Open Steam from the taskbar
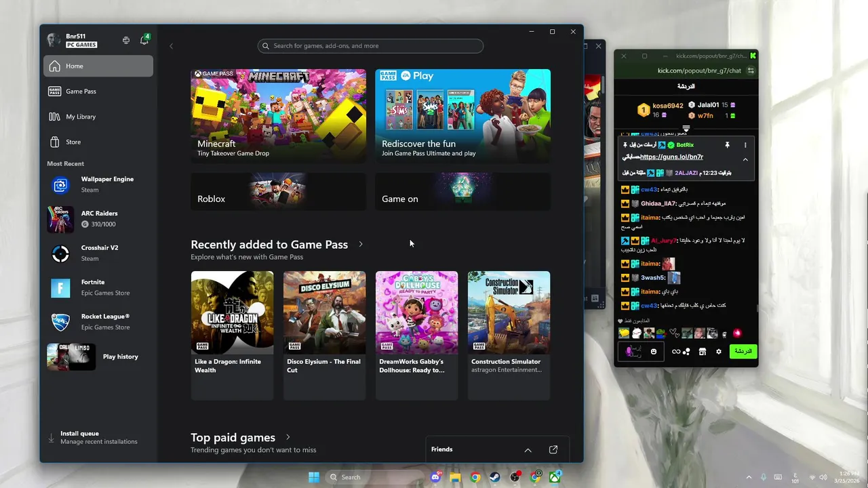 click(x=495, y=477)
